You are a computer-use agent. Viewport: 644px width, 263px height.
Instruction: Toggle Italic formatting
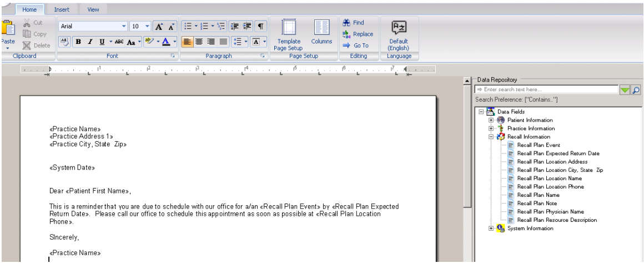click(90, 42)
